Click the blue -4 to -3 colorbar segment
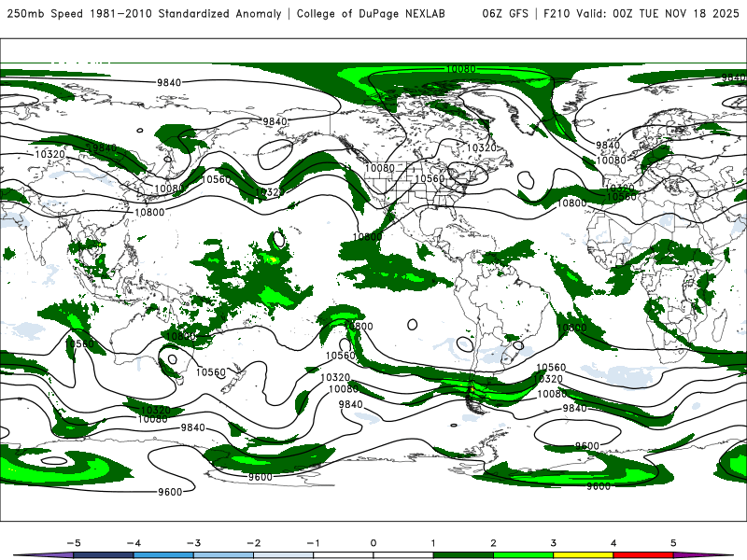This screenshot has height=560, width=747. [x=163, y=555]
